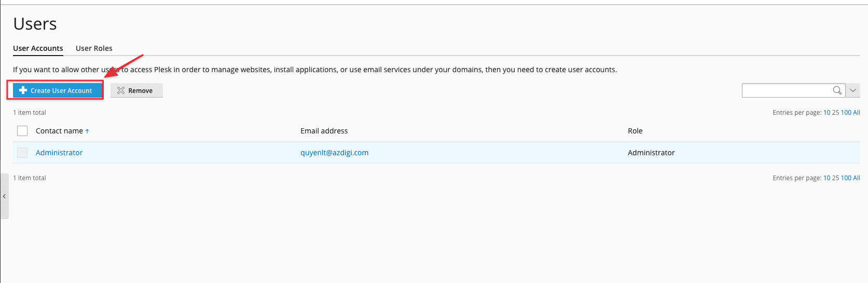The image size is (868, 283).
Task: Click the magnifying glass search icon
Action: point(837,90)
